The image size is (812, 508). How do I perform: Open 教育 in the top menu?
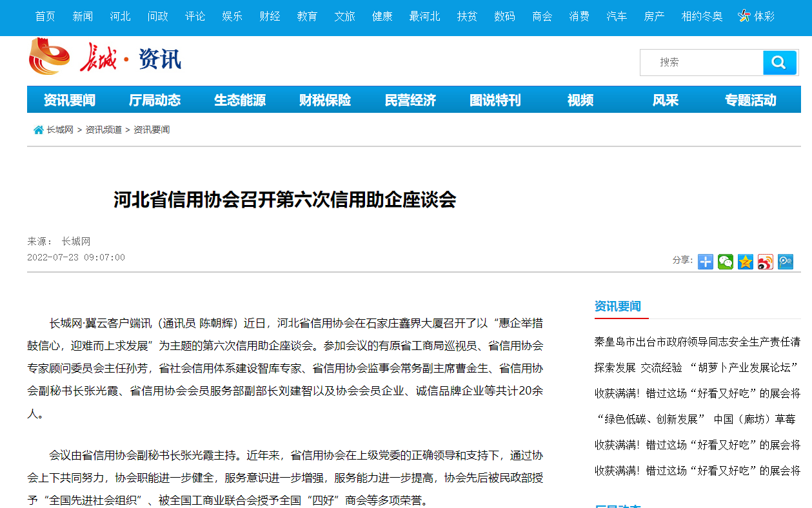pos(307,17)
